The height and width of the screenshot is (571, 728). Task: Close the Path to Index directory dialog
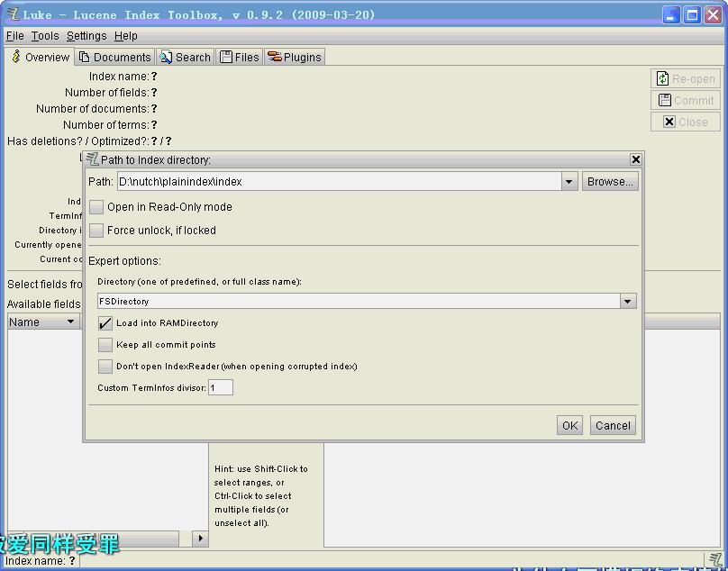tap(635, 159)
